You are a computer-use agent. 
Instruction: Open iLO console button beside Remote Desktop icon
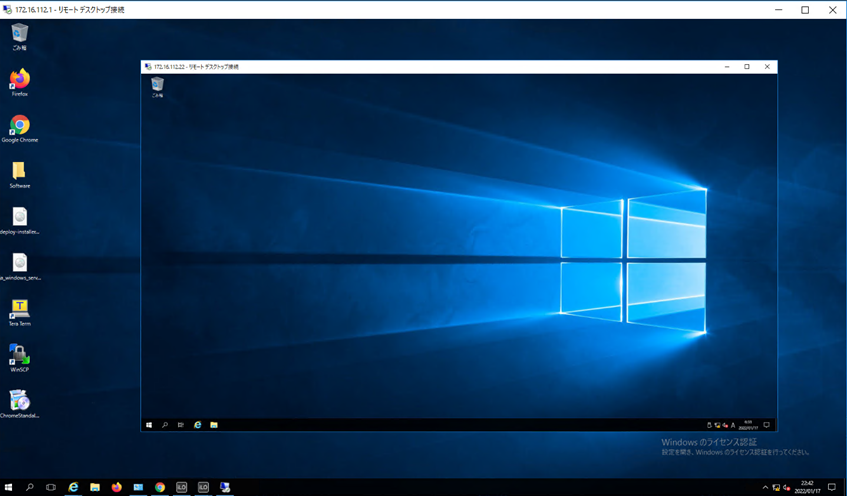click(x=203, y=487)
